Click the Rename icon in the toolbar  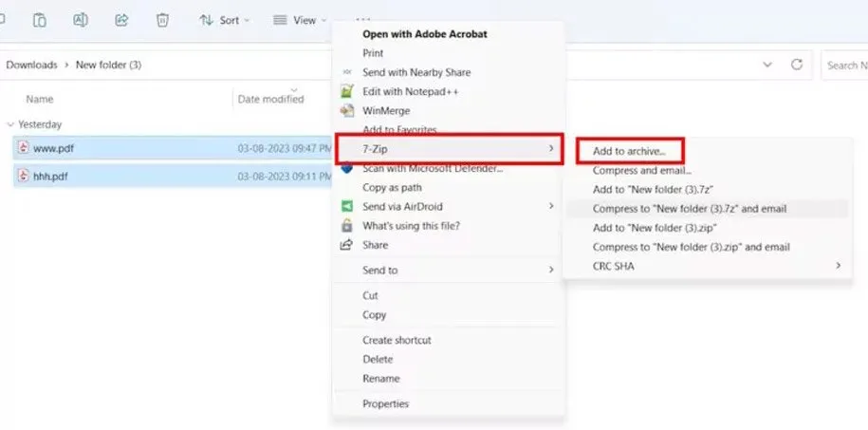coord(81,19)
